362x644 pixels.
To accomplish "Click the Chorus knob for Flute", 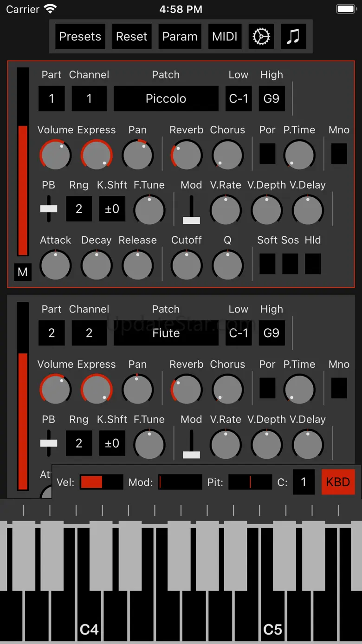I will point(227,389).
